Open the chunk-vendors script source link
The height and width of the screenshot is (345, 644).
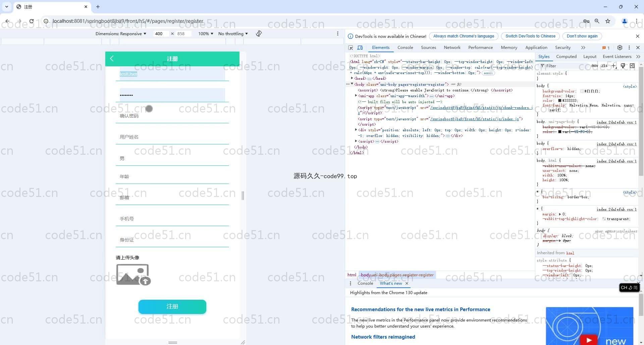[x=481, y=108]
